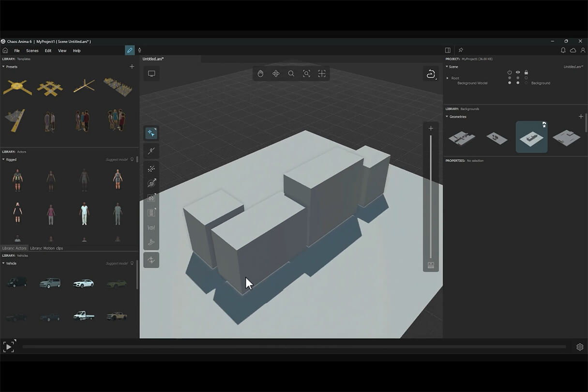Screen dimensions: 588x392
Task: Activate the orbit camera tool
Action: [276, 74]
